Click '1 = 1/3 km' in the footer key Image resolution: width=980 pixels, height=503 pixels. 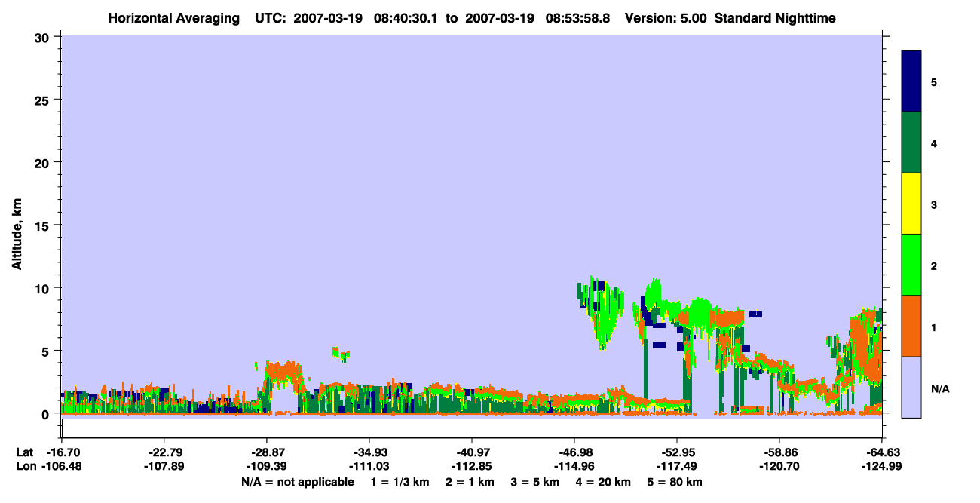400,482
